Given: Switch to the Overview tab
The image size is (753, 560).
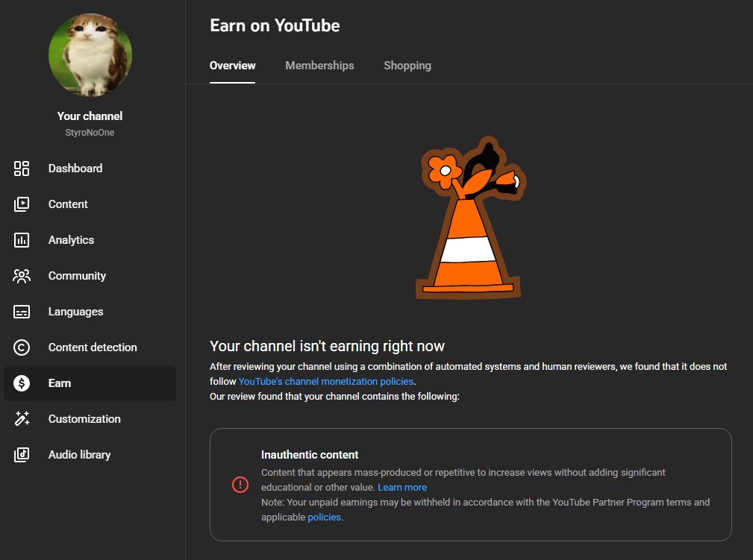Looking at the screenshot, I should click(x=232, y=66).
